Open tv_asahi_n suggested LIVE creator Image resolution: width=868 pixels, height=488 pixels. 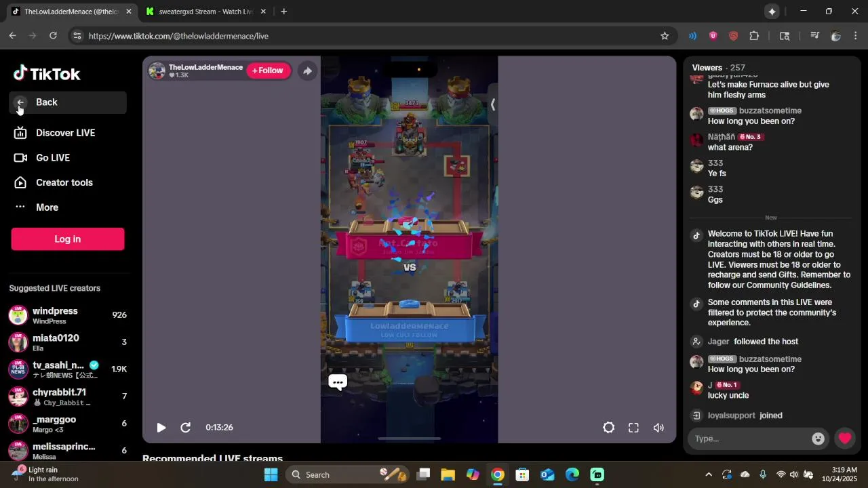[x=68, y=369]
